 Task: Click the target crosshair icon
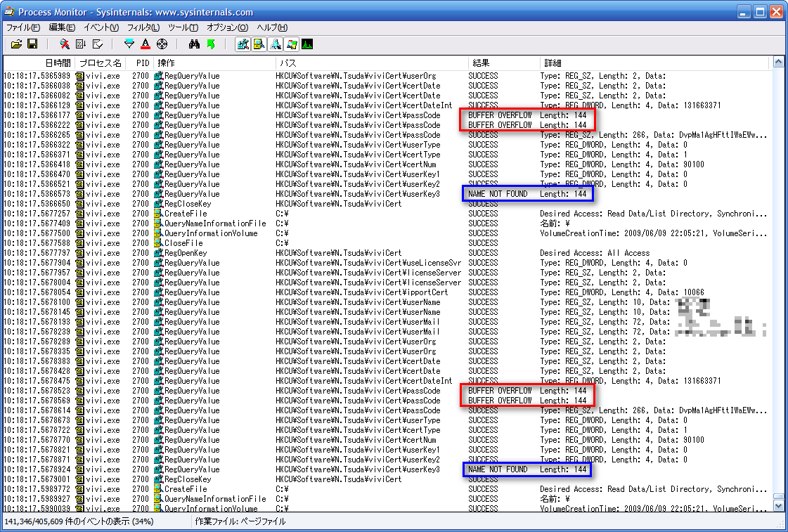point(162,44)
